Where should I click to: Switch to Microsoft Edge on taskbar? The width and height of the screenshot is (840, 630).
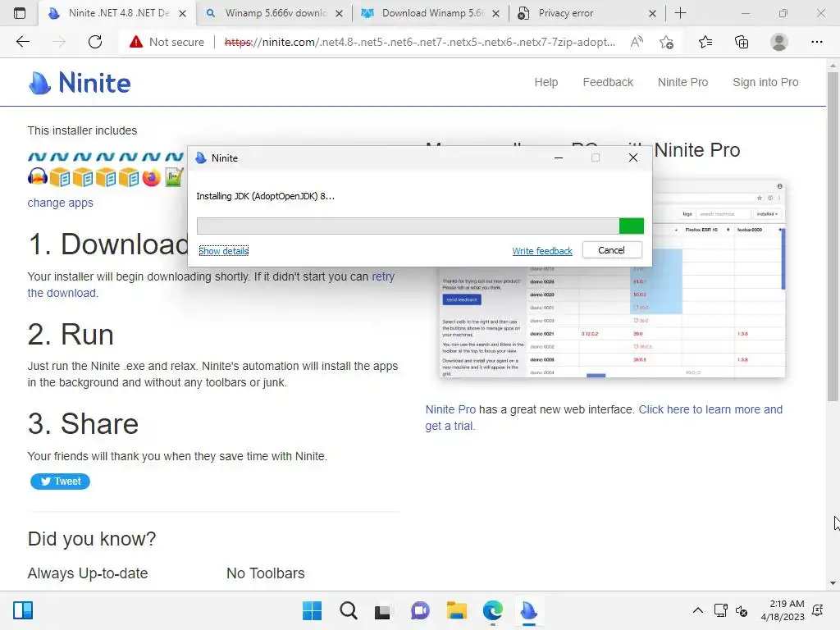point(493,610)
